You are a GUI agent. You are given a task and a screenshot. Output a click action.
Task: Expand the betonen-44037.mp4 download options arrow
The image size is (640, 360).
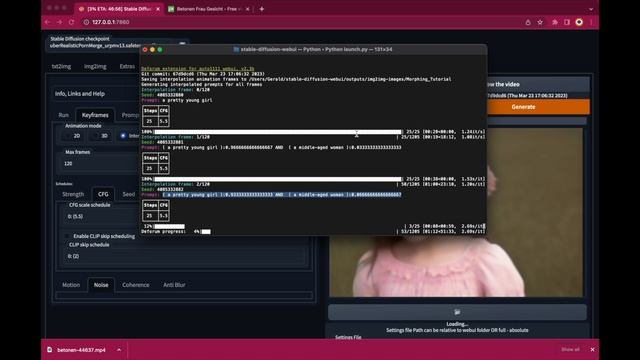click(119, 349)
